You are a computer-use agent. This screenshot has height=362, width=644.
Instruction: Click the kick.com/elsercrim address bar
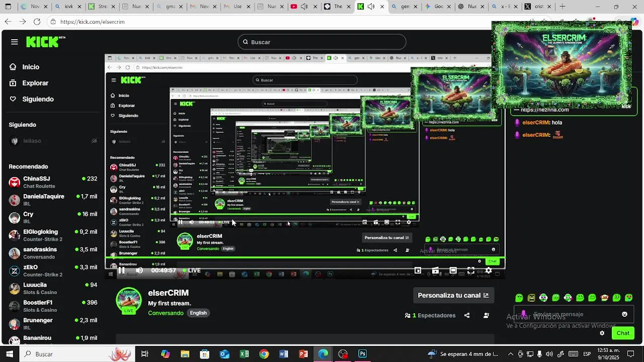click(x=272, y=22)
